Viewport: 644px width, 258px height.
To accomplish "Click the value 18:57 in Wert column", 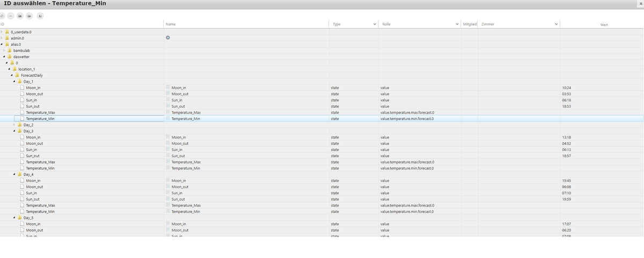I will point(566,156).
